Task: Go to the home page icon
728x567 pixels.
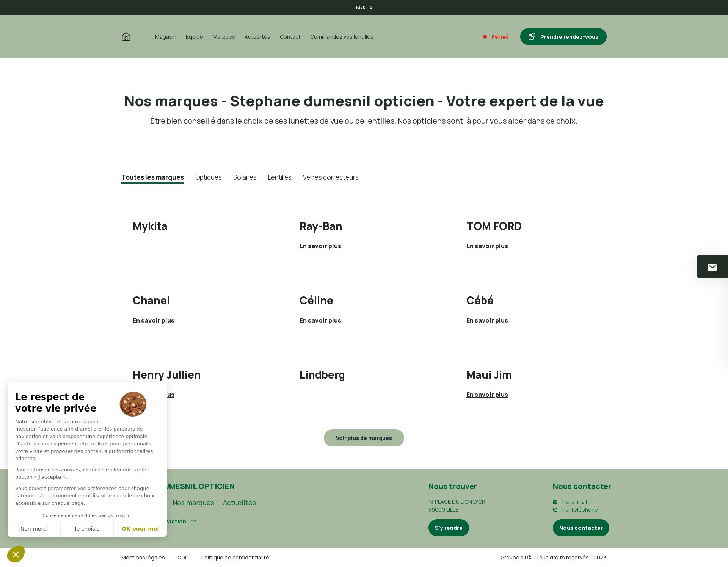Action: point(126,37)
